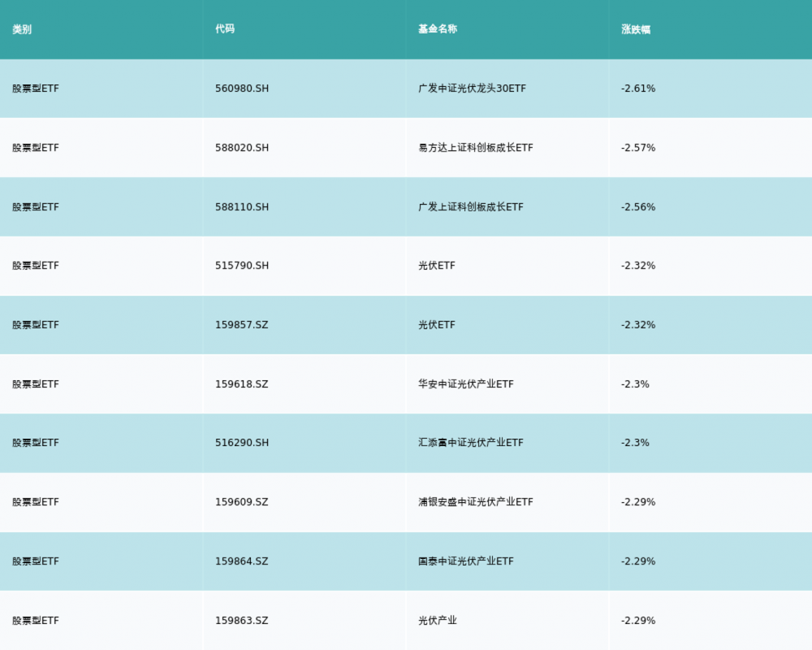
Task: Select code 159864.SZ
Action: [242, 561]
